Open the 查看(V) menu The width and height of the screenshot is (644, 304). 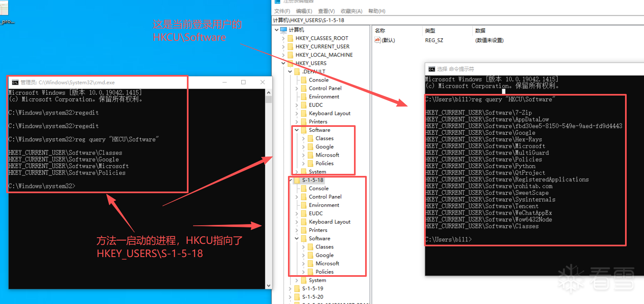326,11
